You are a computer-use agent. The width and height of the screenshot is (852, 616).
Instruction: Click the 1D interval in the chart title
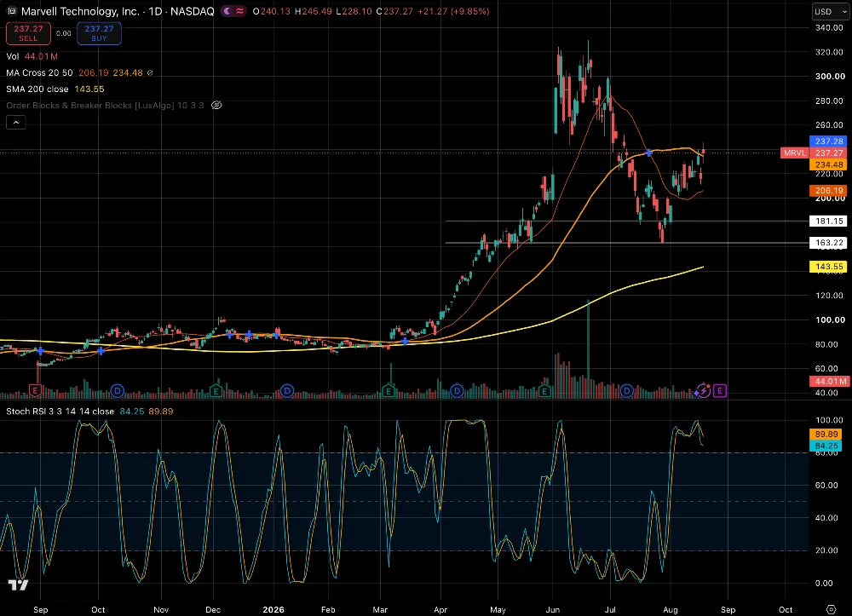(155, 11)
